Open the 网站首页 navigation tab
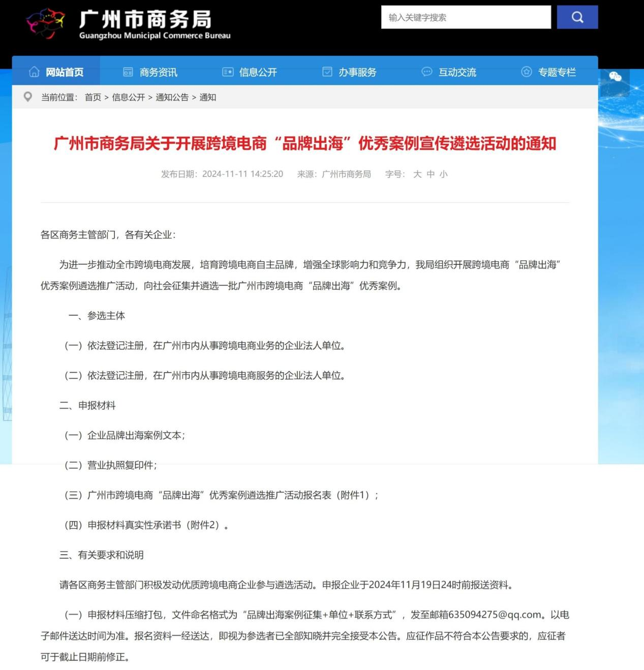Image resolution: width=644 pixels, height=670 pixels. point(56,72)
